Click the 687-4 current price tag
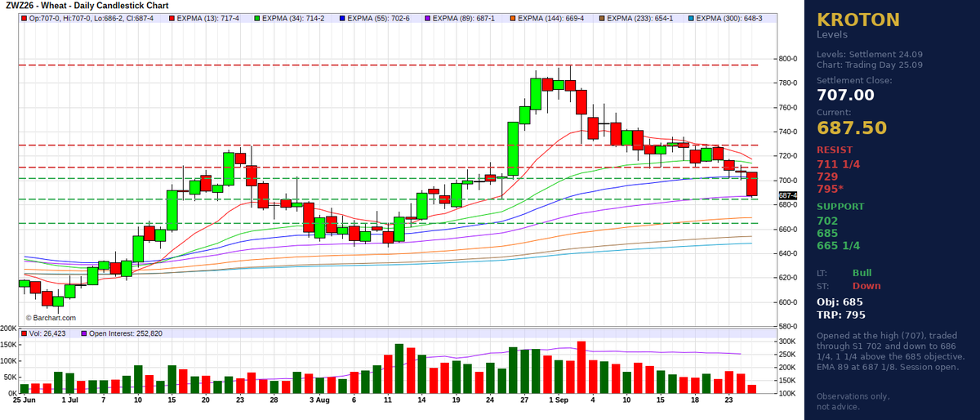980x420 pixels. coord(788,195)
